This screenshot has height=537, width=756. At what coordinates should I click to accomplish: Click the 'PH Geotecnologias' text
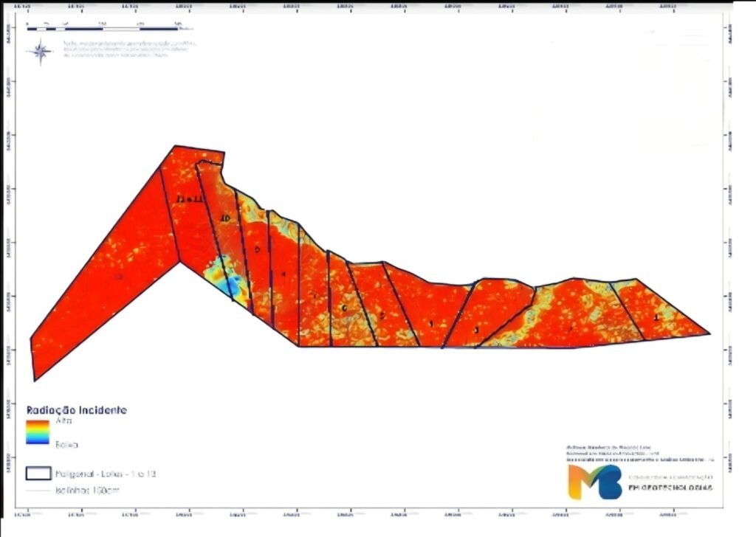point(670,488)
